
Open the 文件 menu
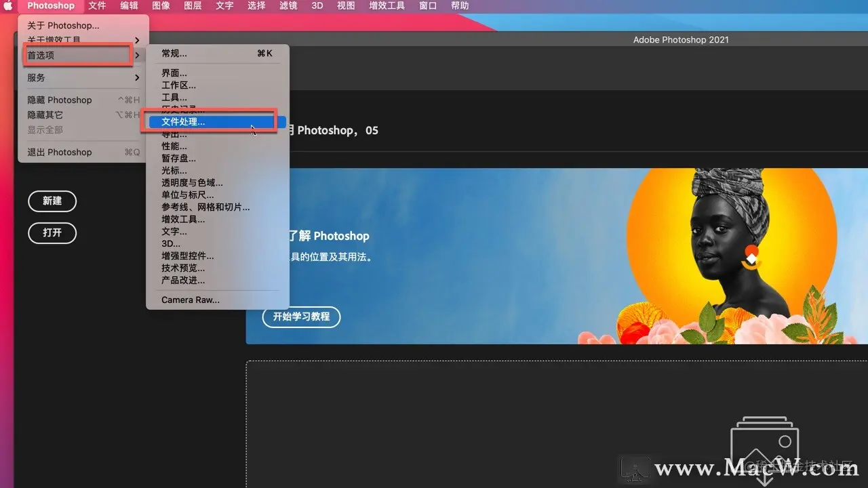[x=97, y=5]
